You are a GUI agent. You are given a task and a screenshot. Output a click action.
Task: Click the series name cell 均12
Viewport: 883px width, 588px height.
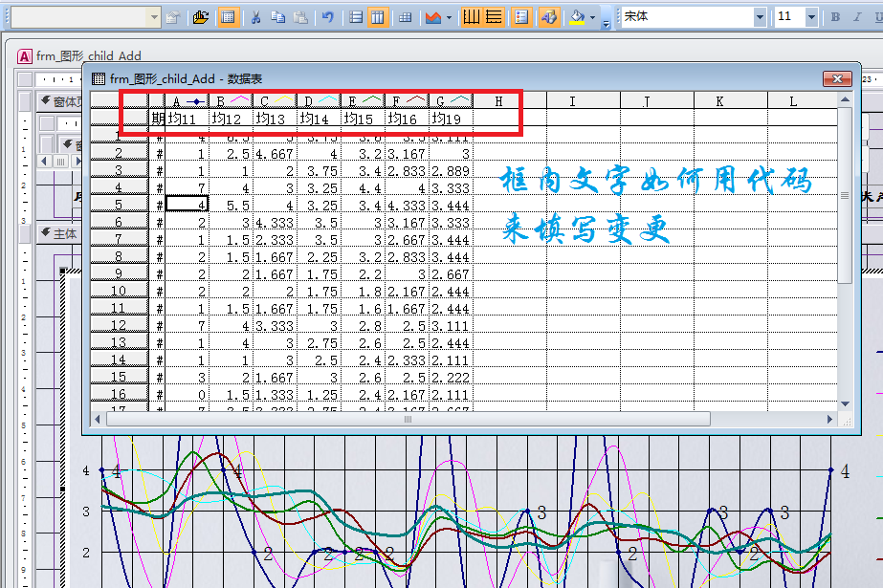point(231,119)
